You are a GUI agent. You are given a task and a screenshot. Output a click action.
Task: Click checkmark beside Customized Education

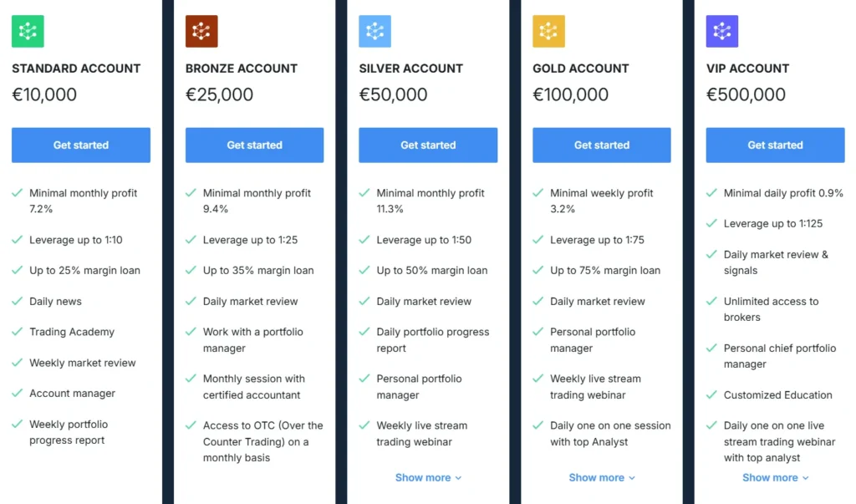[x=711, y=395]
